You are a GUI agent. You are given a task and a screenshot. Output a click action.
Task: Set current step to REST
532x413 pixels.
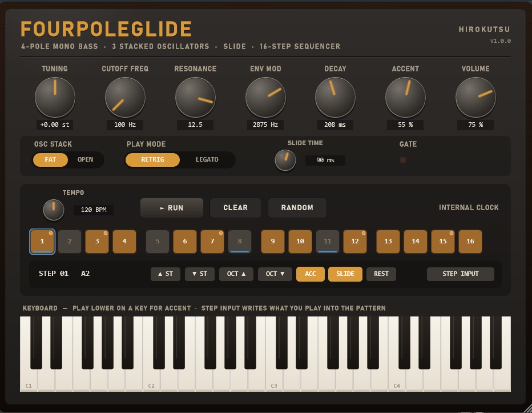(x=381, y=274)
